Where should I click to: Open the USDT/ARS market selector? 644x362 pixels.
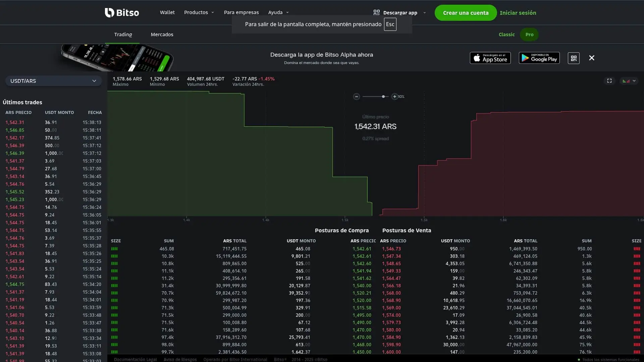pyautogui.click(x=53, y=81)
